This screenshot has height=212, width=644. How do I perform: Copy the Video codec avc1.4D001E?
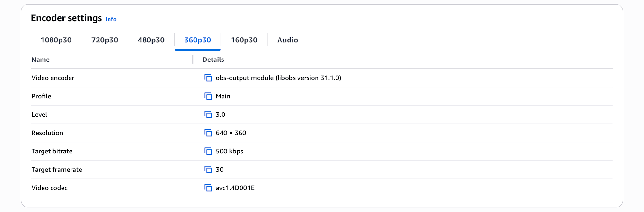pos(208,188)
